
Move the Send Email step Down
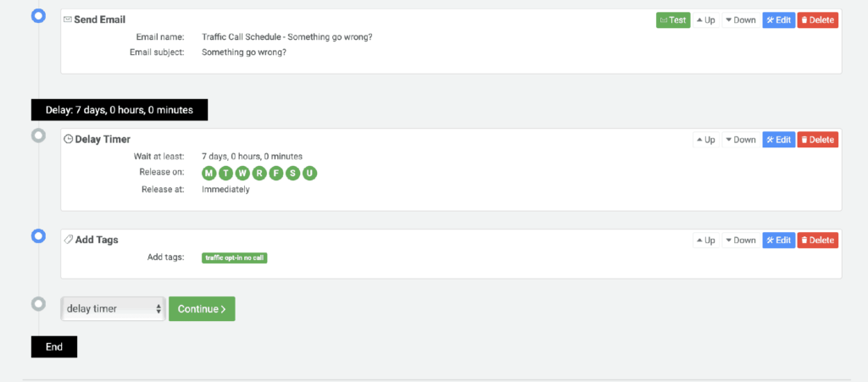pyautogui.click(x=740, y=20)
